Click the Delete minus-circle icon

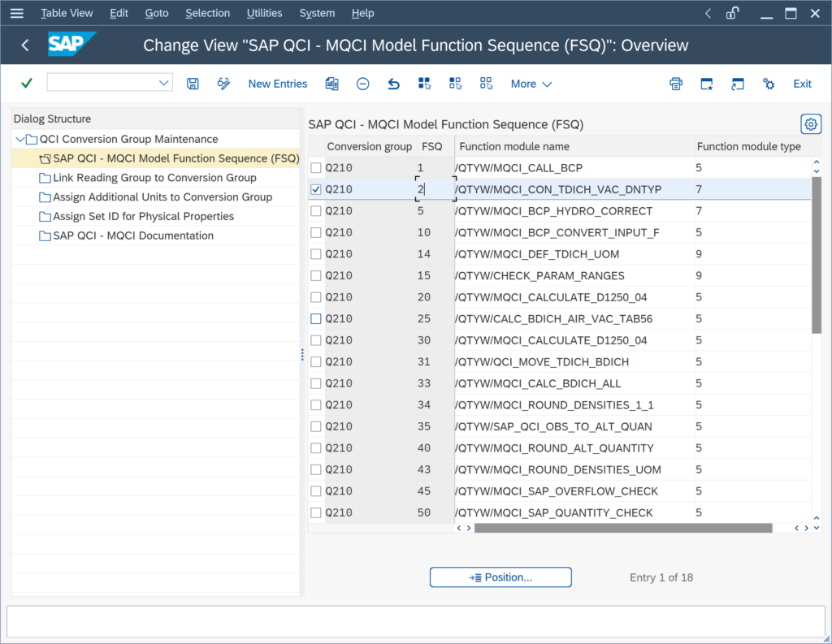click(x=363, y=84)
